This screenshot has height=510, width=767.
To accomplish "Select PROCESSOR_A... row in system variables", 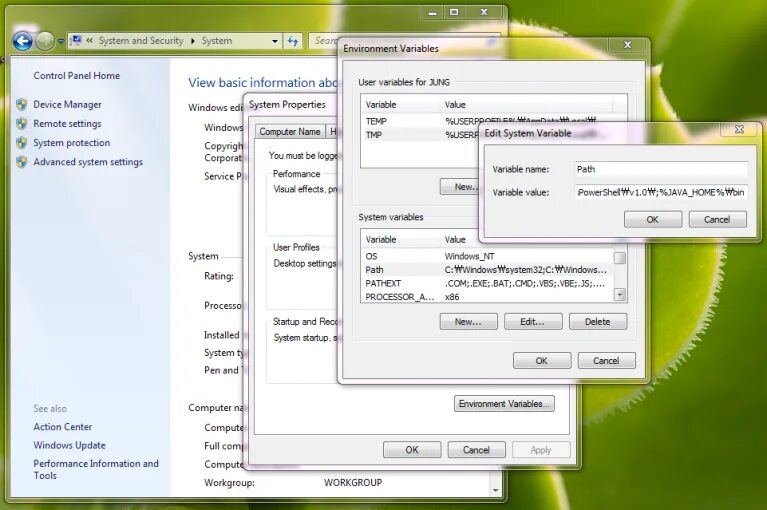I will coord(487,296).
